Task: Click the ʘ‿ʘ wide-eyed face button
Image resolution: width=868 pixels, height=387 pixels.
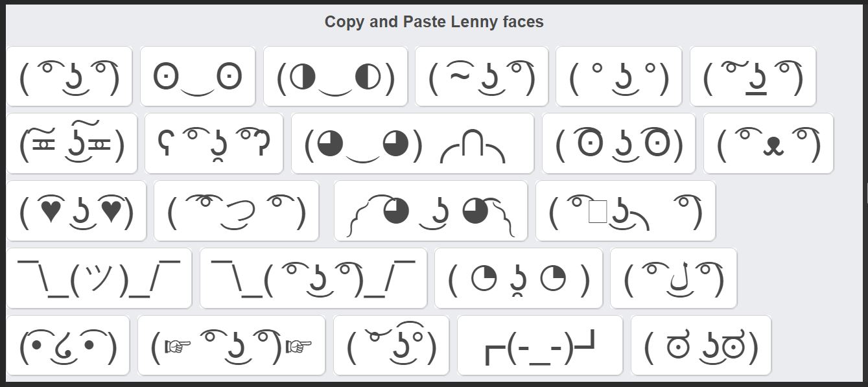Action: click(198, 76)
